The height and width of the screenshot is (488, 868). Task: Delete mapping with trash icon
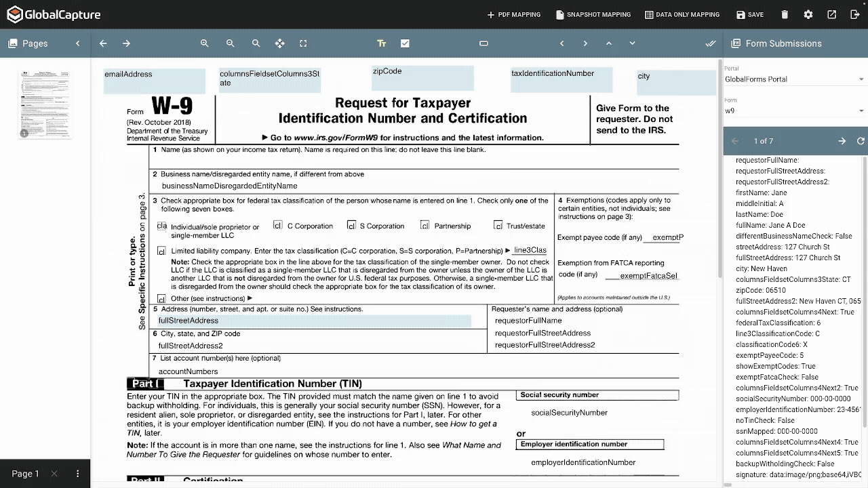pos(785,14)
